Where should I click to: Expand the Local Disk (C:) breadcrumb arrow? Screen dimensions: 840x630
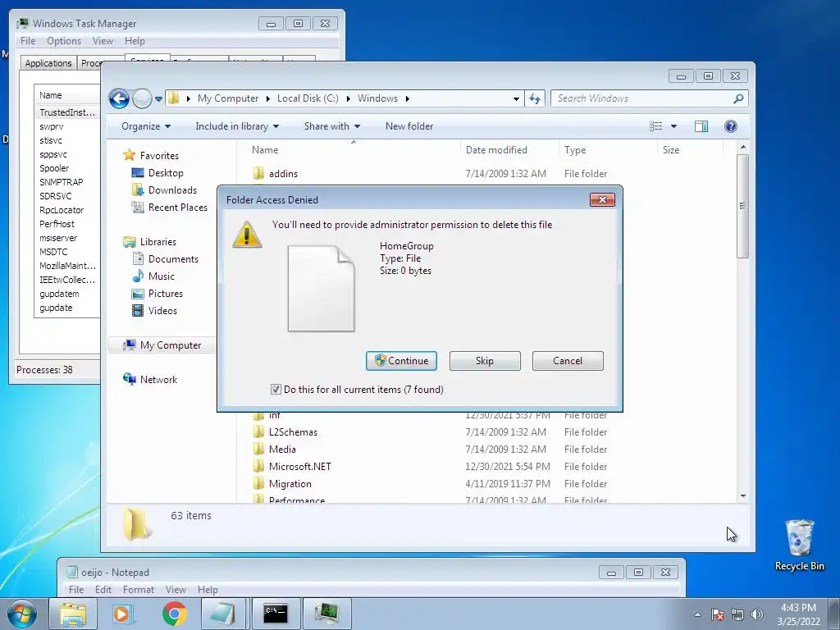[348, 98]
